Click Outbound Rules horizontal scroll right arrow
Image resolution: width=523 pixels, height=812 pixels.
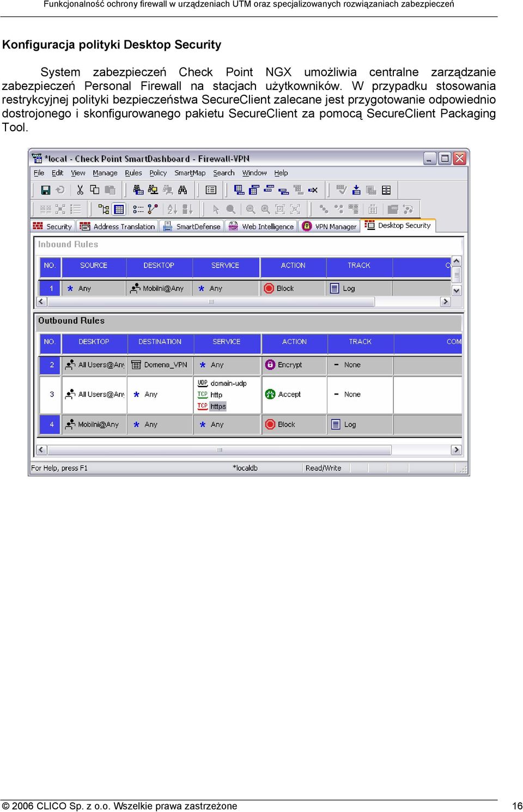pyautogui.click(x=456, y=450)
